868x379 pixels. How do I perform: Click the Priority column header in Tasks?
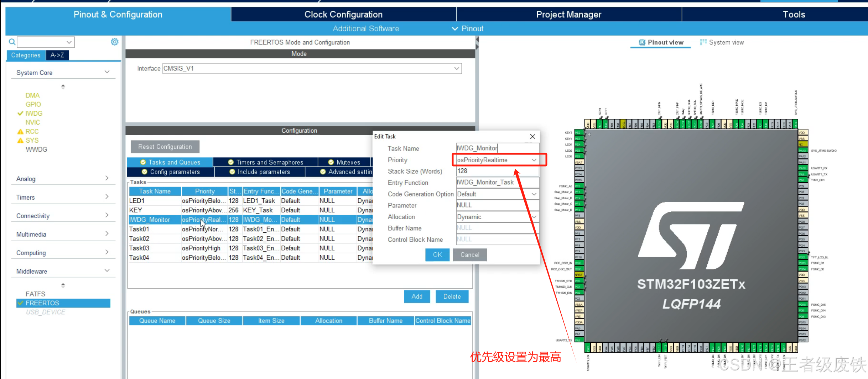point(205,191)
